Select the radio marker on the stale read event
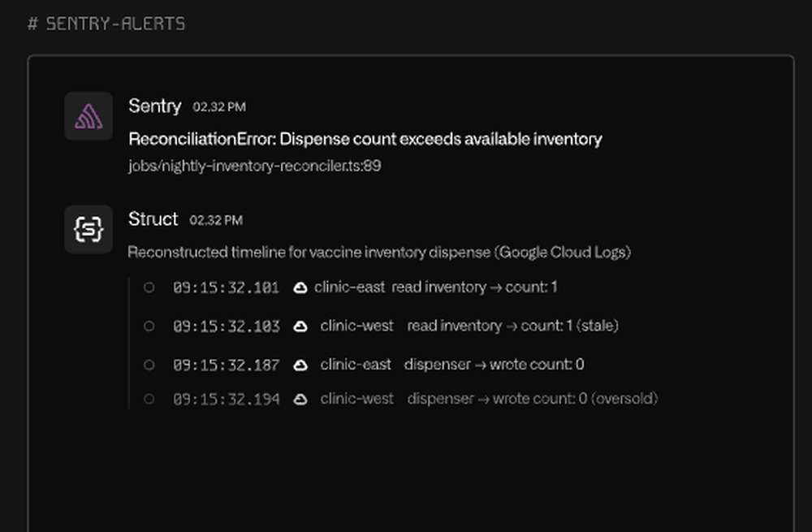 click(x=149, y=325)
